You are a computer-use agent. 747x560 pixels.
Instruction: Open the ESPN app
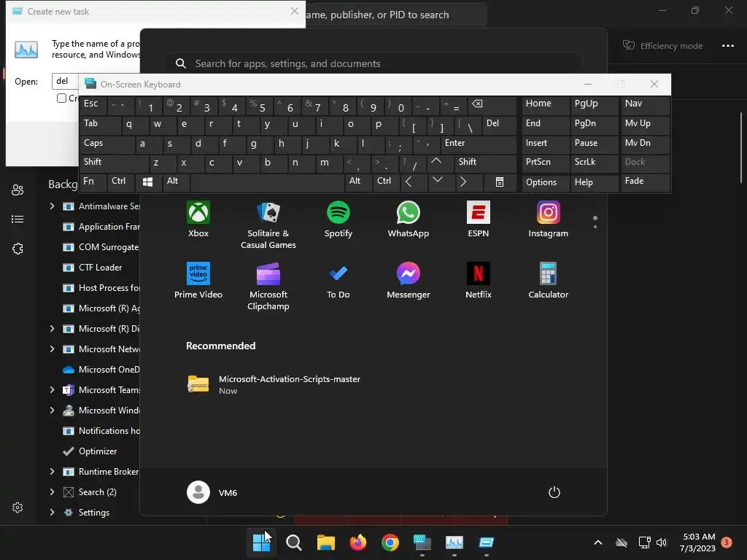(479, 219)
